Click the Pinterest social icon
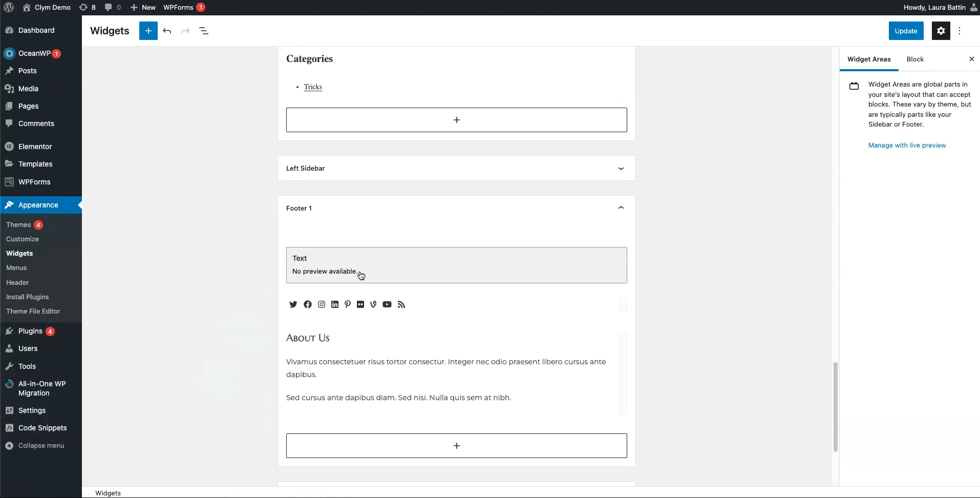980x498 pixels. [348, 304]
